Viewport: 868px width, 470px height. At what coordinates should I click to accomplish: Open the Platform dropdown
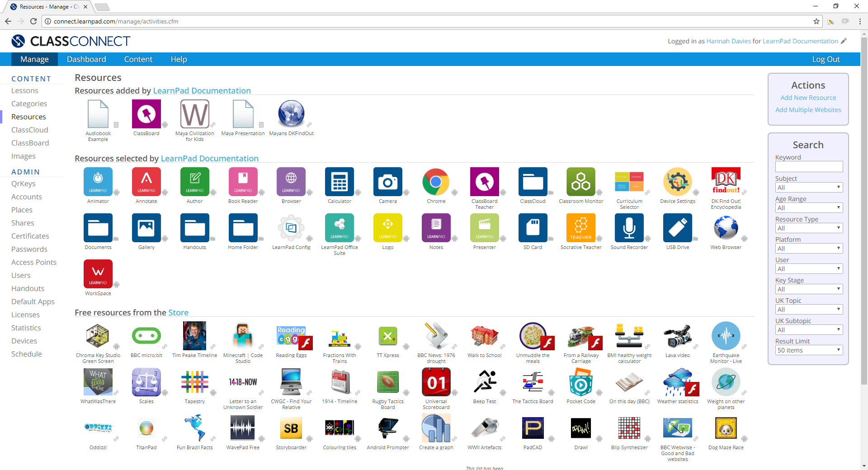809,249
